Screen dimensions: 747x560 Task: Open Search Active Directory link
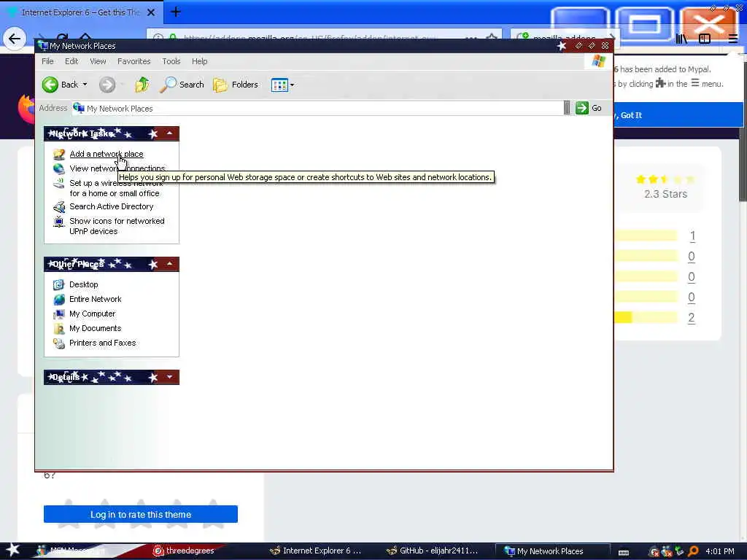[x=112, y=206]
